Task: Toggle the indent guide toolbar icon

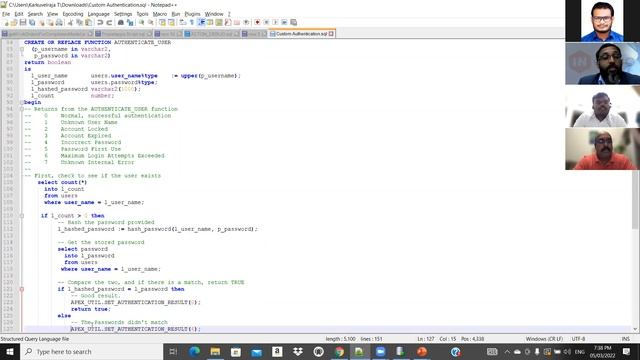Action: [x=201, y=22]
